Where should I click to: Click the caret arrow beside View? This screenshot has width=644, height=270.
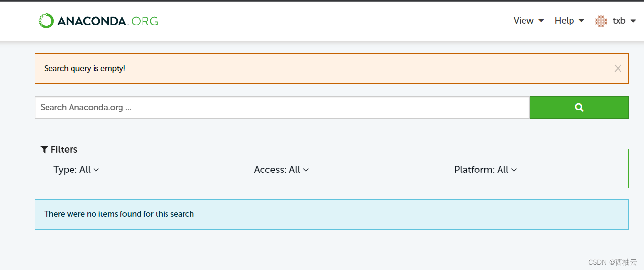point(541,21)
